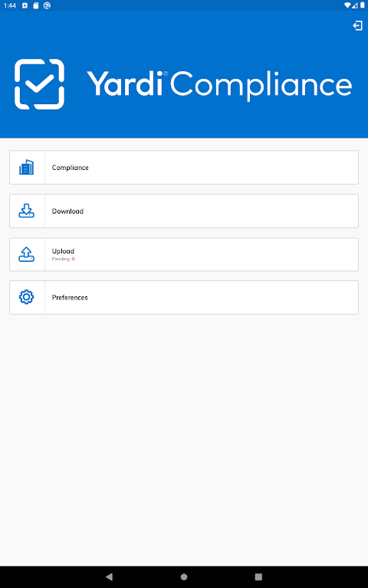This screenshot has width=368, height=588.
Task: Open the Preferences menu row
Action: coord(184,297)
